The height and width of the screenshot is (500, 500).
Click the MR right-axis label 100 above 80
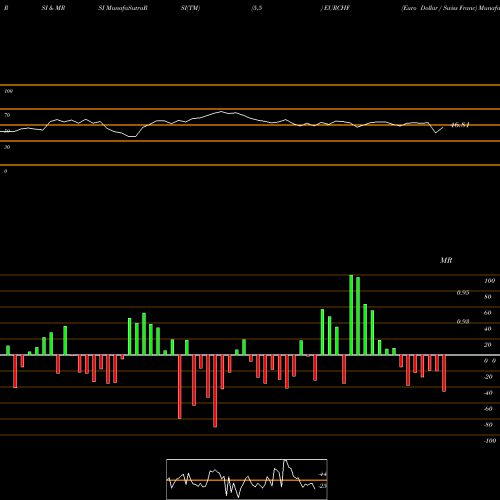pyautogui.click(x=489, y=281)
